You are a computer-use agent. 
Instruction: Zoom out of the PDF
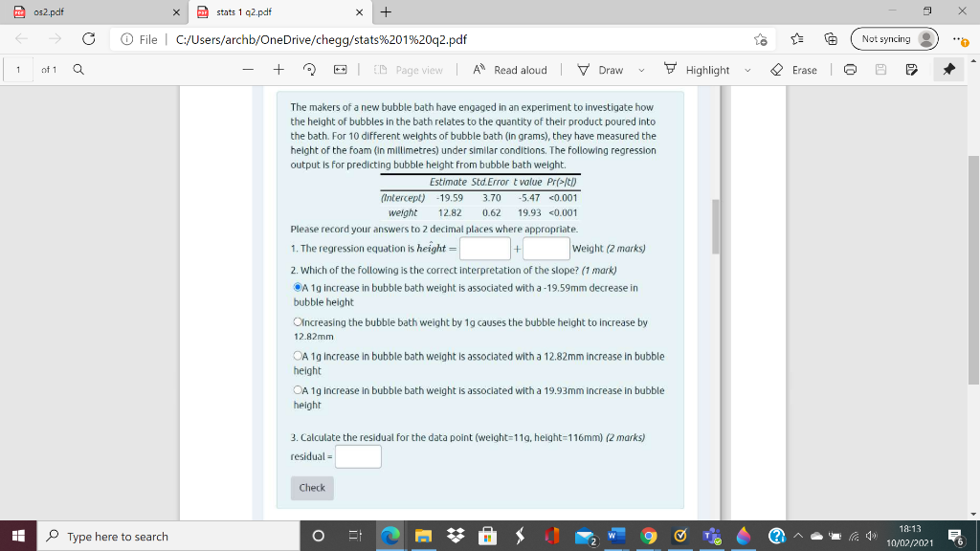[248, 69]
